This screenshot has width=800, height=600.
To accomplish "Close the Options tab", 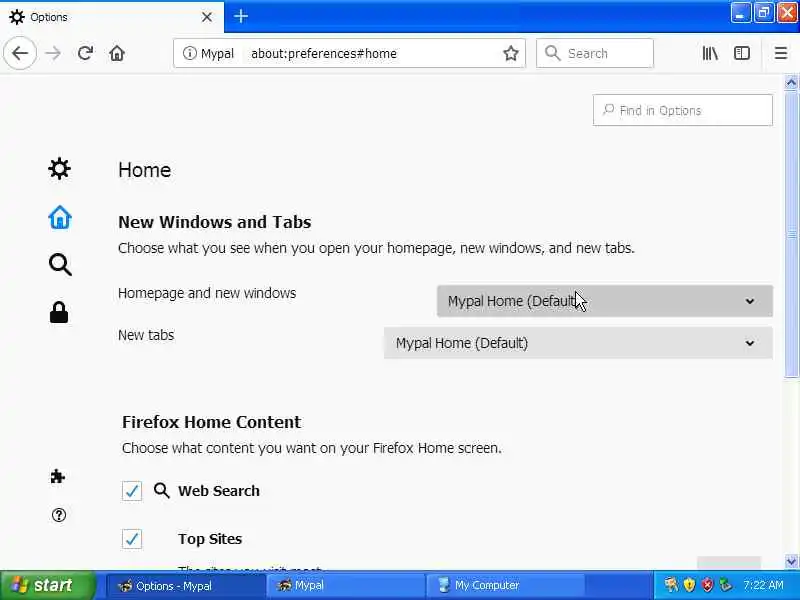I will pos(207,17).
